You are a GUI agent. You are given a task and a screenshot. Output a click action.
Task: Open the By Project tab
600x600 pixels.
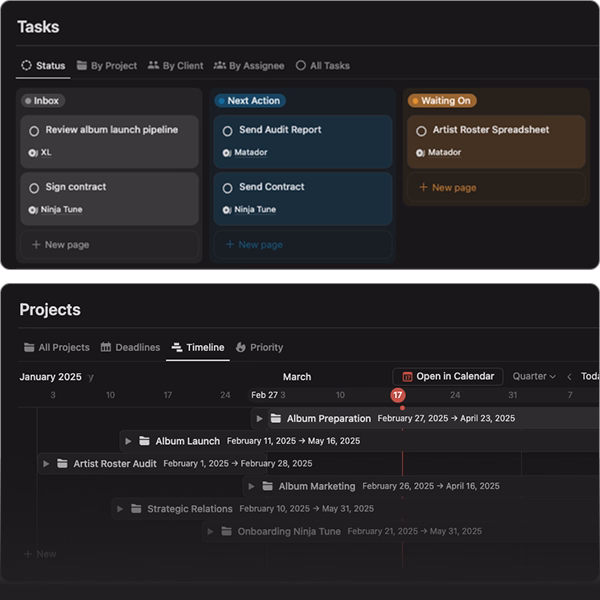[107, 66]
